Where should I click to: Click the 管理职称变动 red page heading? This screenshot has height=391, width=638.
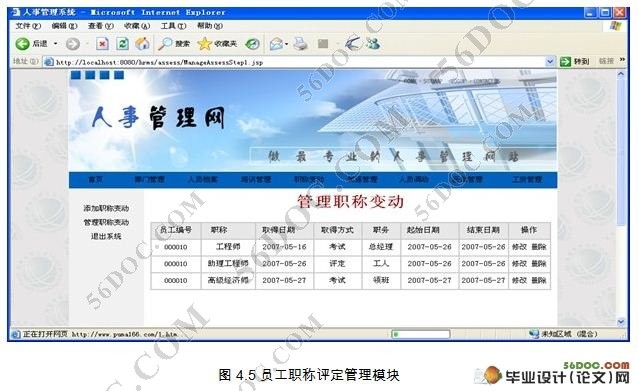[x=351, y=202]
